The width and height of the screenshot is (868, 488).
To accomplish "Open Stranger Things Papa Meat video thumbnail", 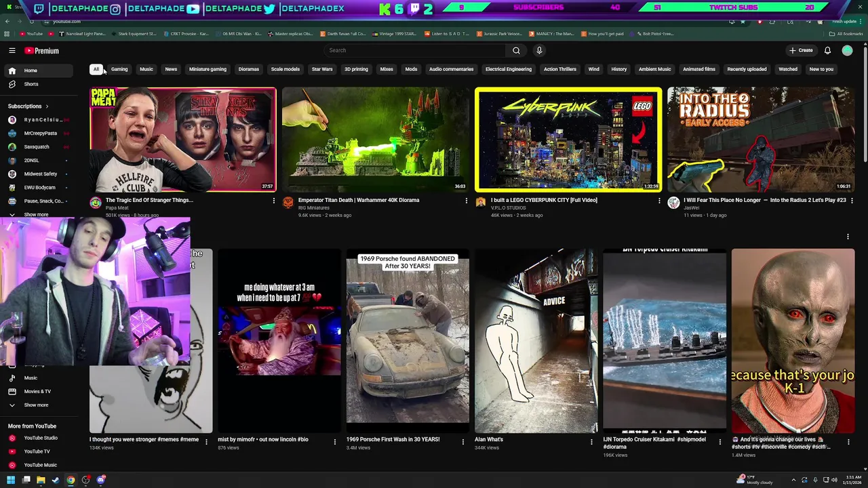I will [183, 140].
